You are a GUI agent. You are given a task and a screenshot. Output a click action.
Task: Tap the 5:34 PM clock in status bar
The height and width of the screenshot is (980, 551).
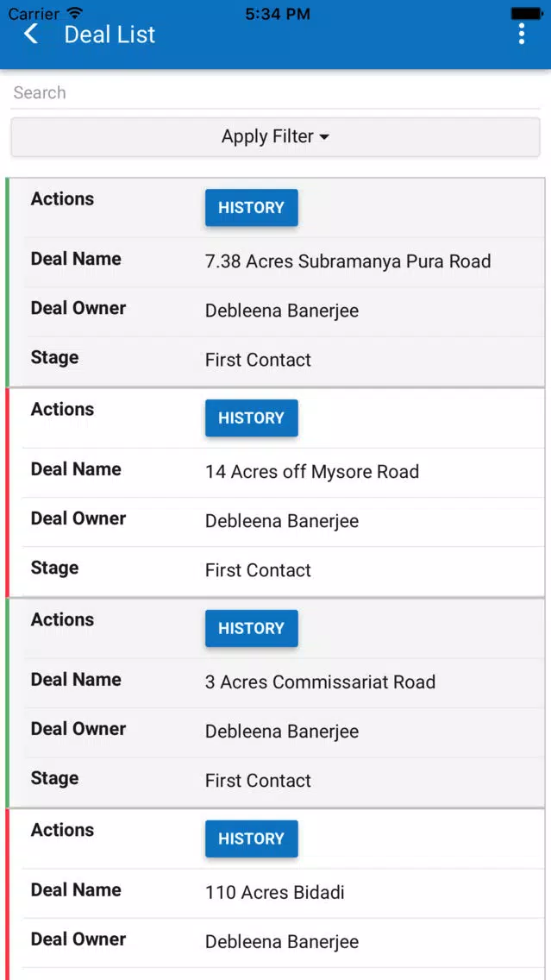click(278, 14)
